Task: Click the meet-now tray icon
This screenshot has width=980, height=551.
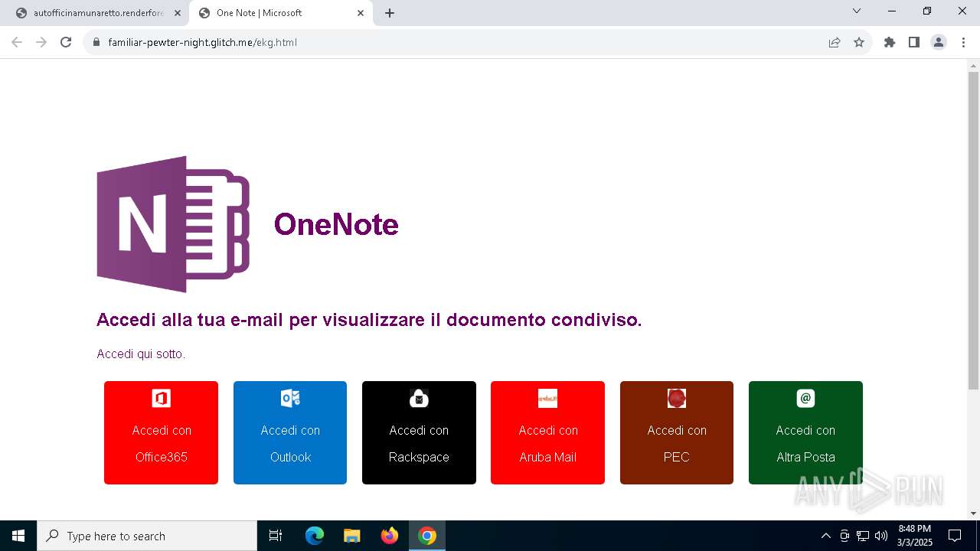Action: 844,536
